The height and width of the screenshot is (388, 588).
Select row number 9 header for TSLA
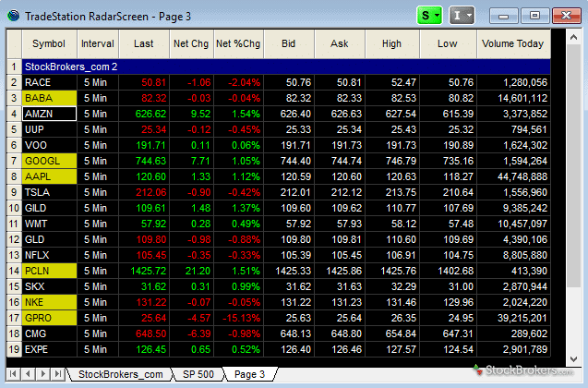(14, 192)
